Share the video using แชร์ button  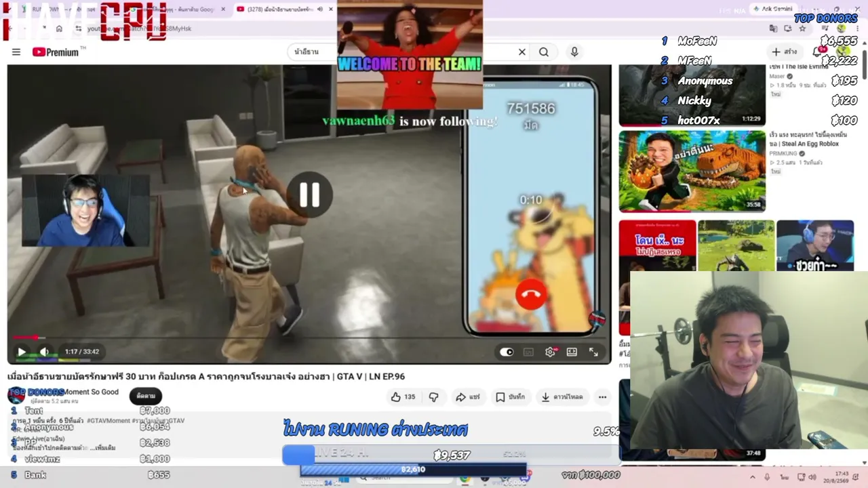(x=467, y=397)
